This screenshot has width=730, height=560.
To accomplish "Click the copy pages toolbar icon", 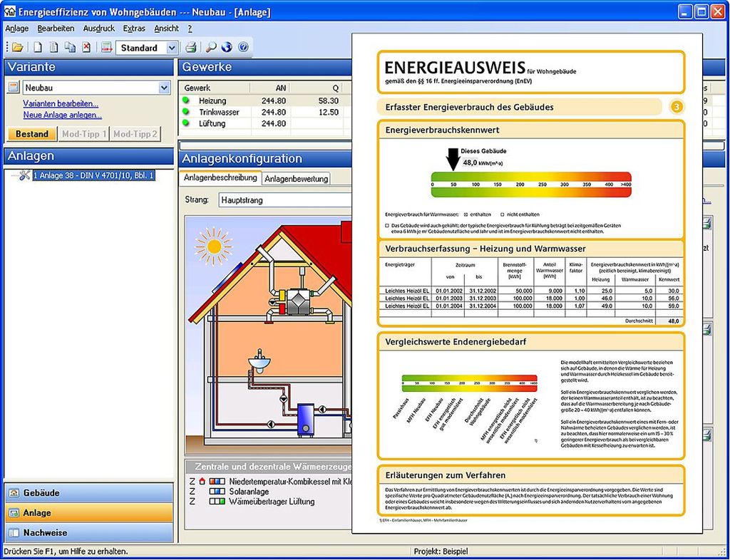I will tap(71, 48).
